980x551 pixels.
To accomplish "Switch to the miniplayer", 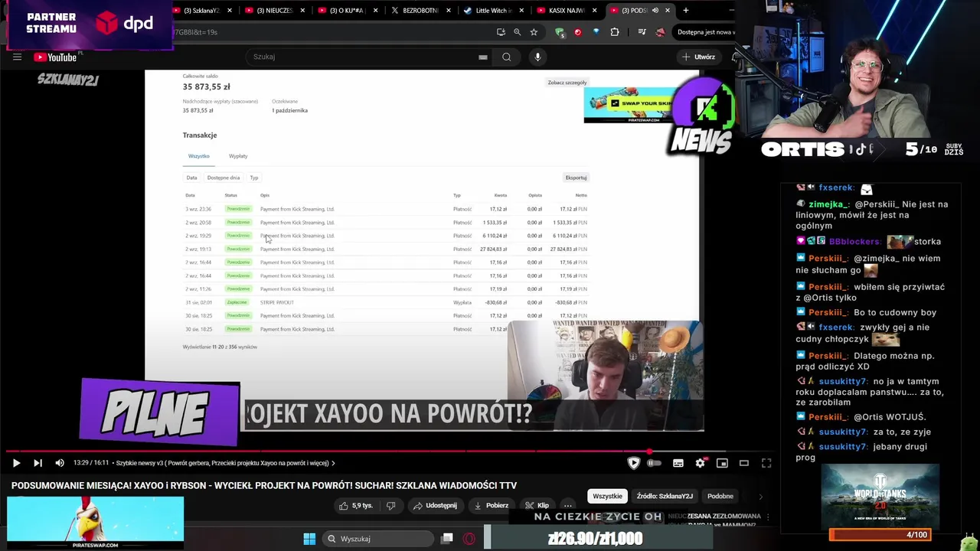I will [722, 463].
